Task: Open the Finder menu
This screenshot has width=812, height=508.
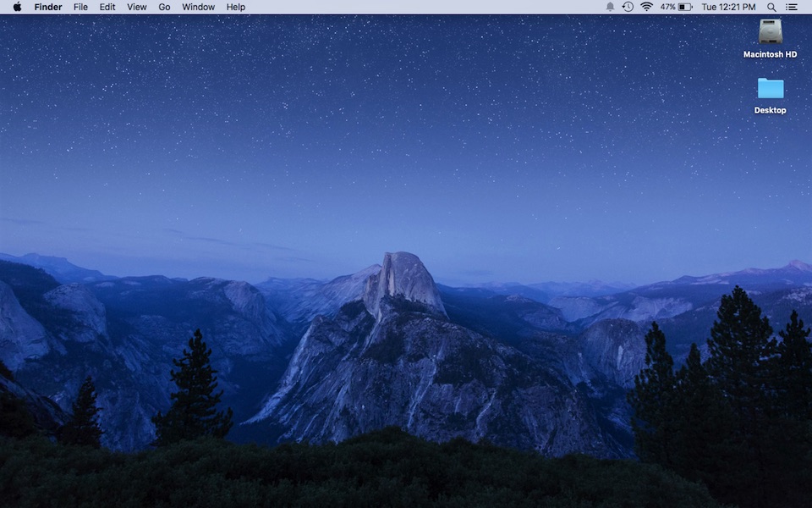Action: coord(48,7)
